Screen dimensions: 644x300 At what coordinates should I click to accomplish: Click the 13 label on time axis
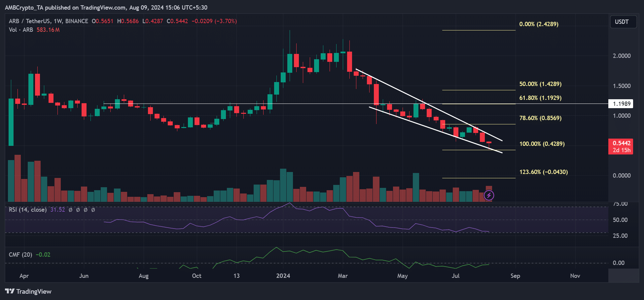click(236, 276)
